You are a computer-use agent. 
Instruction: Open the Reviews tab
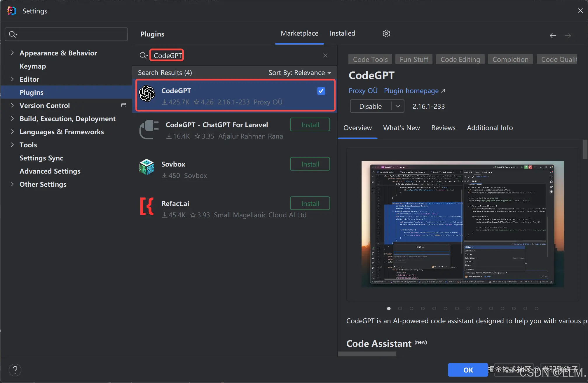point(443,128)
